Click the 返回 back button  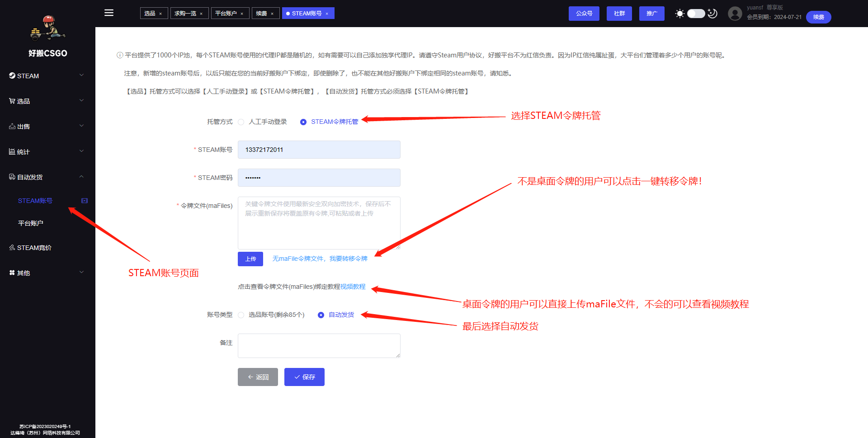point(258,377)
